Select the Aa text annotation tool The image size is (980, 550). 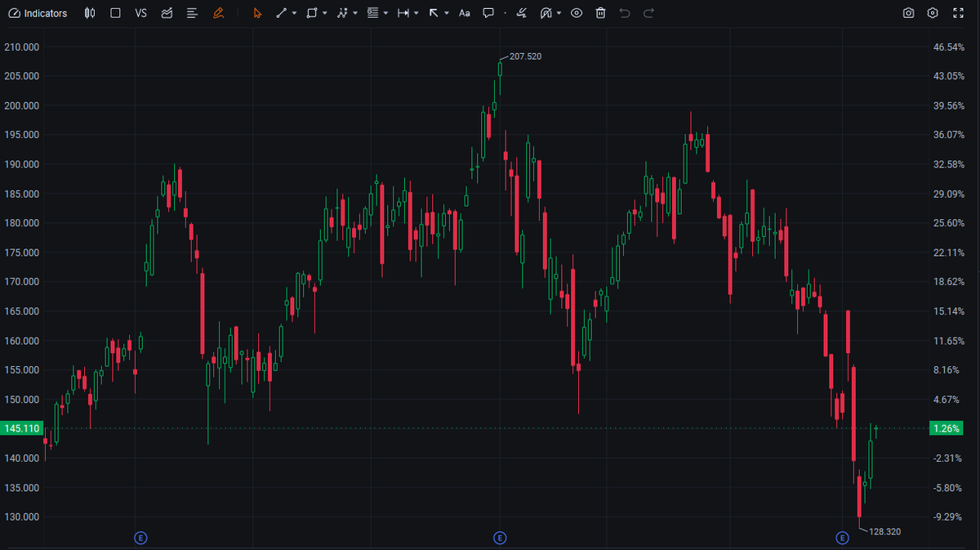tap(465, 13)
